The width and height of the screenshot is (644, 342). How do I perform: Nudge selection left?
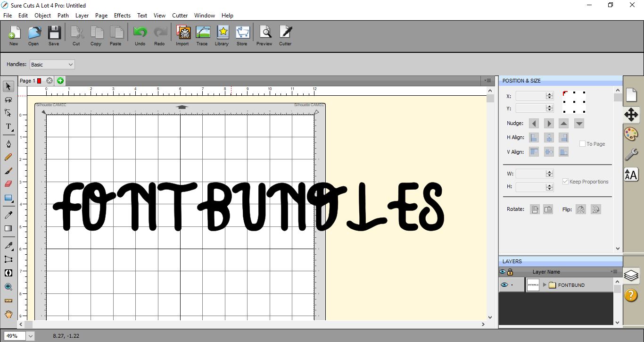pyautogui.click(x=534, y=124)
